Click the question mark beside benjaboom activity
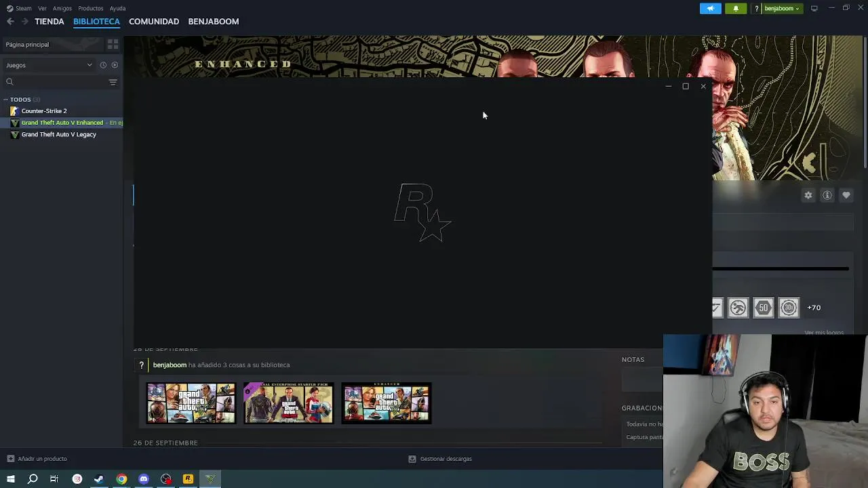The width and height of the screenshot is (868, 488). (x=141, y=365)
